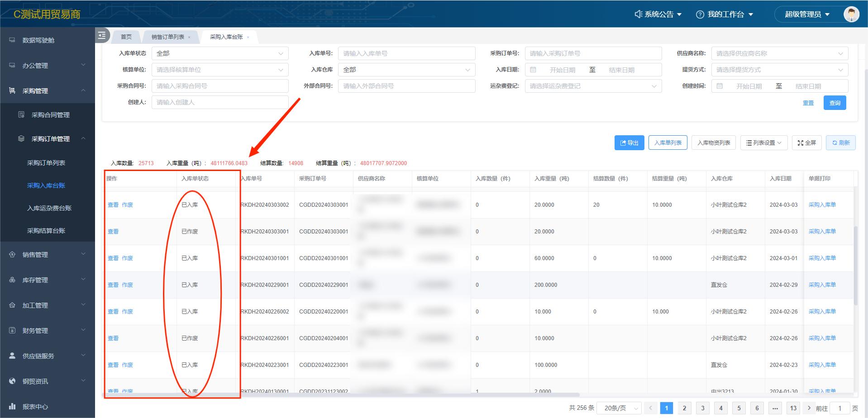Click the 系统公告 speaker icon
Screen dimensions: 868x418
pyautogui.click(x=638, y=14)
